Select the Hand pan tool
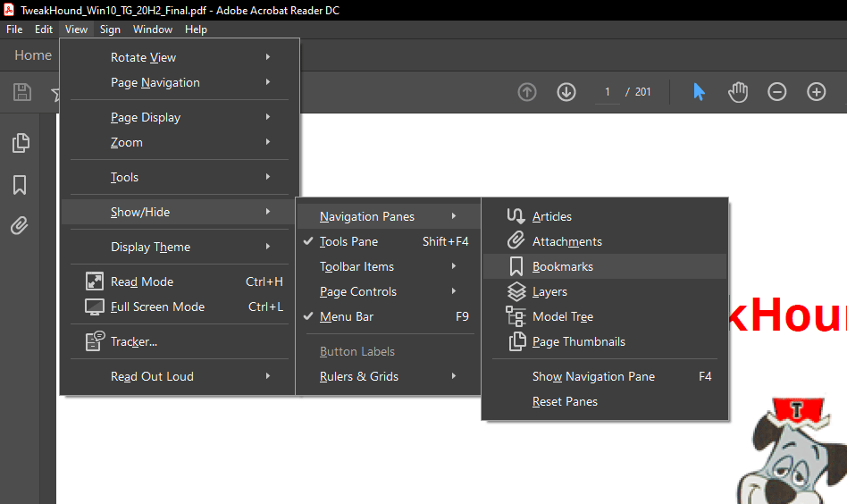 [x=738, y=92]
